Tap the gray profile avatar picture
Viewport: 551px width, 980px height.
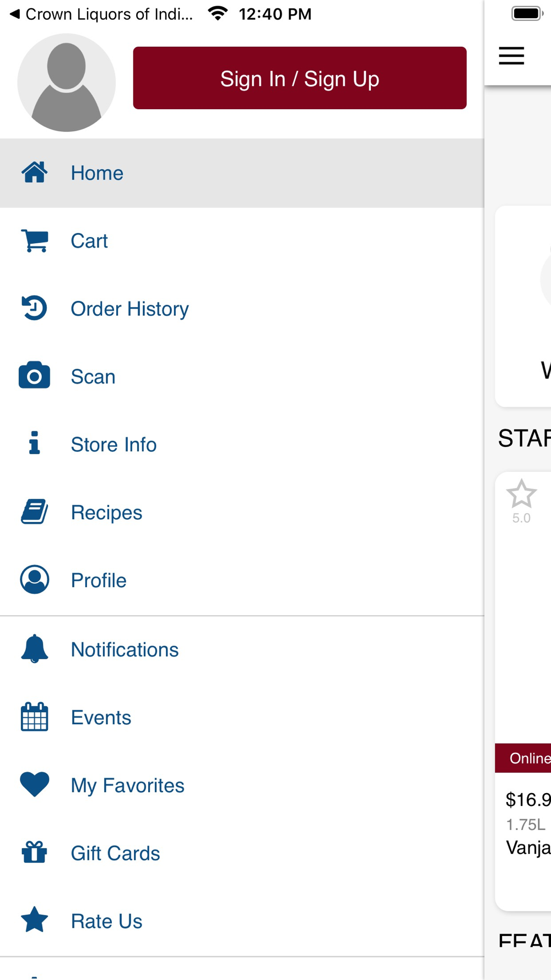(66, 83)
